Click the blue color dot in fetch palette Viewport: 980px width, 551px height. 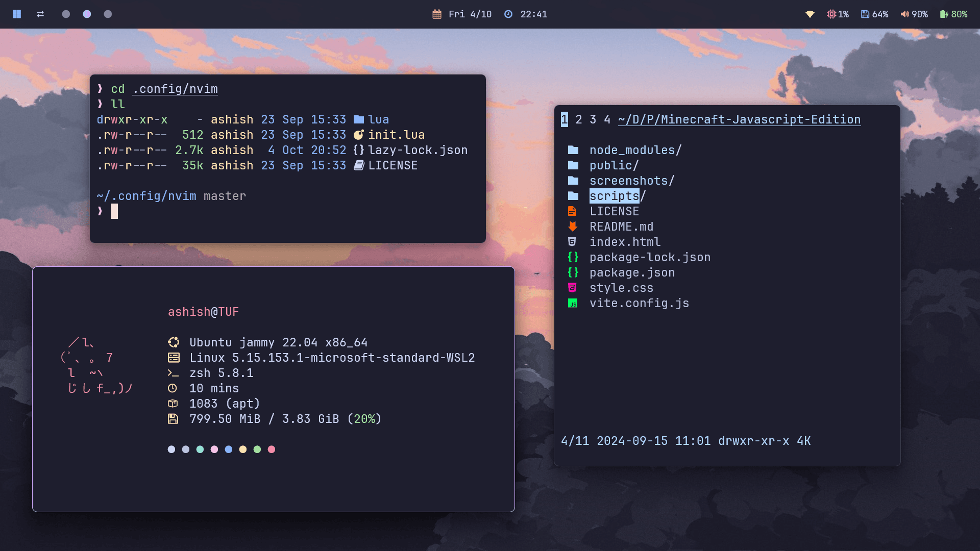click(229, 449)
